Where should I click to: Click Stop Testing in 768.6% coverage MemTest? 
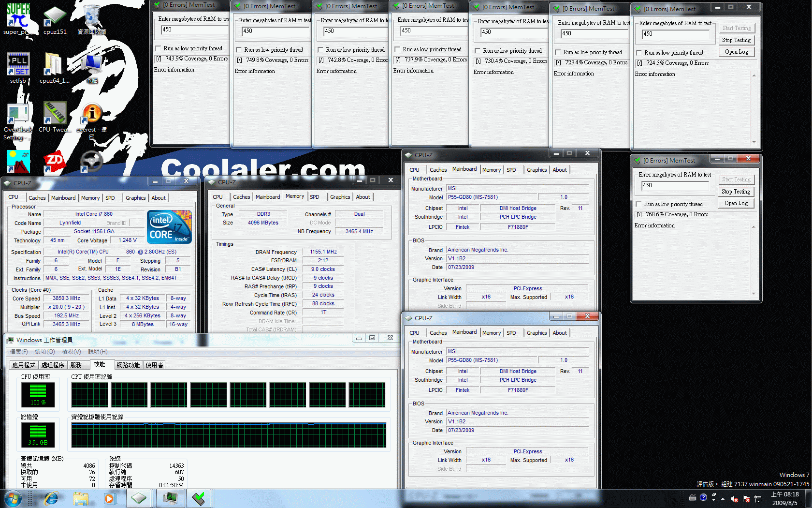point(736,192)
